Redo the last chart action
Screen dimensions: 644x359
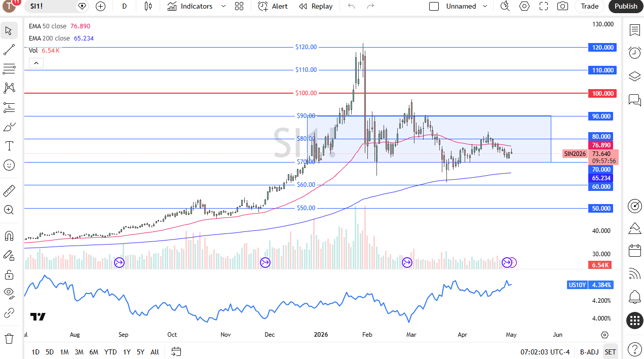(370, 6)
